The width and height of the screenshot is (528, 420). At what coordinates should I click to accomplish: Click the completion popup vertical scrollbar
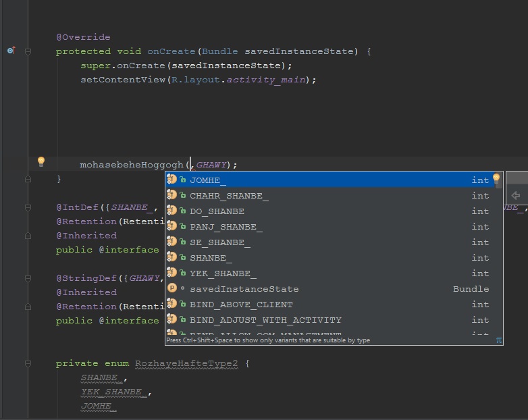500,257
